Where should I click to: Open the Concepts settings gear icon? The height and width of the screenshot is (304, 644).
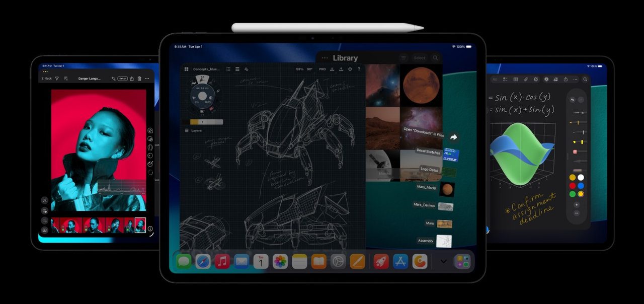[x=350, y=69]
